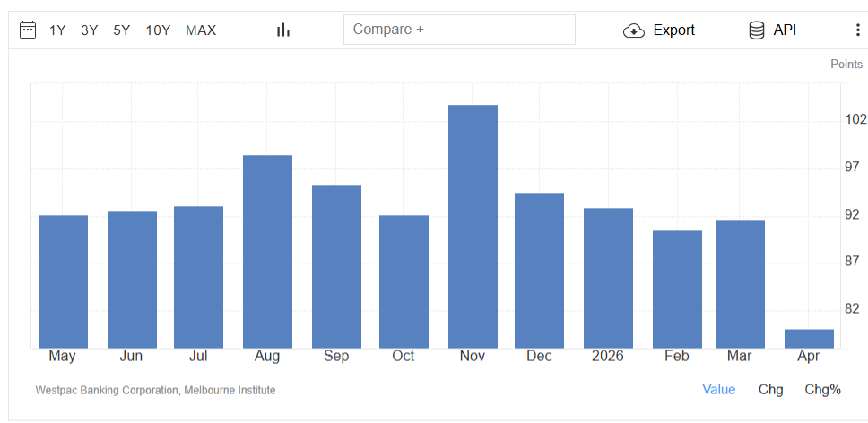868x423 pixels.
Task: Select the Value display mode
Action: pyautogui.click(x=718, y=389)
